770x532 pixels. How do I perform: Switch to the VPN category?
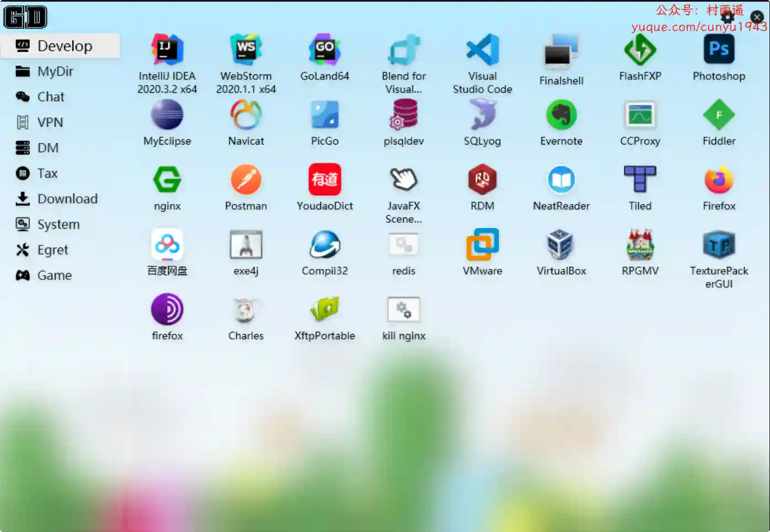point(61,122)
